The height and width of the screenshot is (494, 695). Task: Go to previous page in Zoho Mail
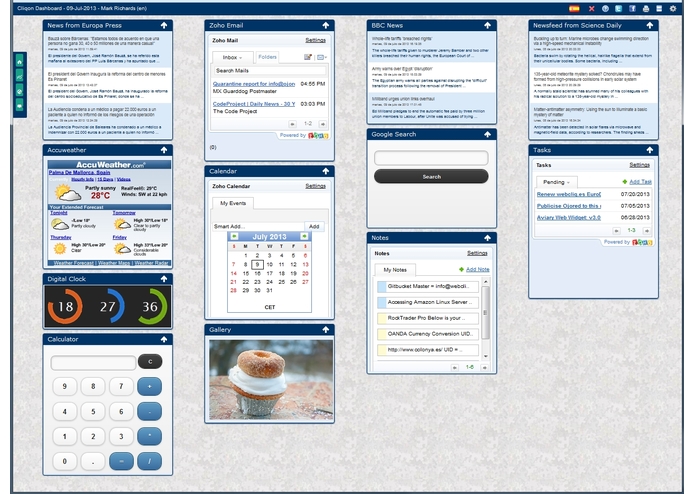pos(292,124)
